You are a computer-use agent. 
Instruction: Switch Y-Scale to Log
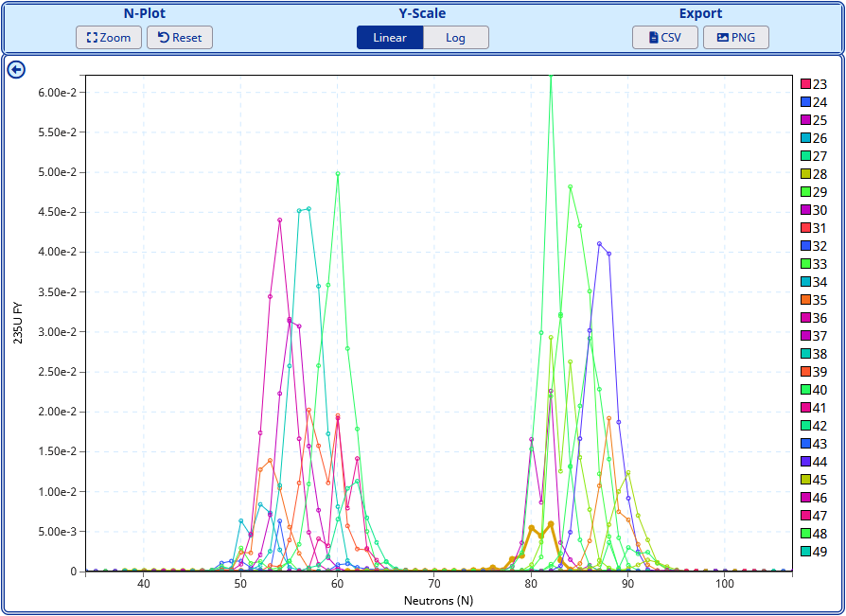pyautogui.click(x=455, y=38)
